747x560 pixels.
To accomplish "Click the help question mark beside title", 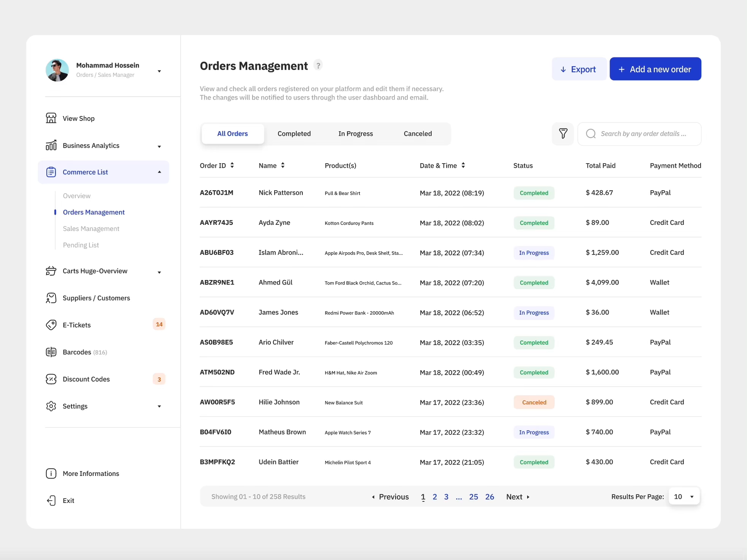I will (318, 65).
